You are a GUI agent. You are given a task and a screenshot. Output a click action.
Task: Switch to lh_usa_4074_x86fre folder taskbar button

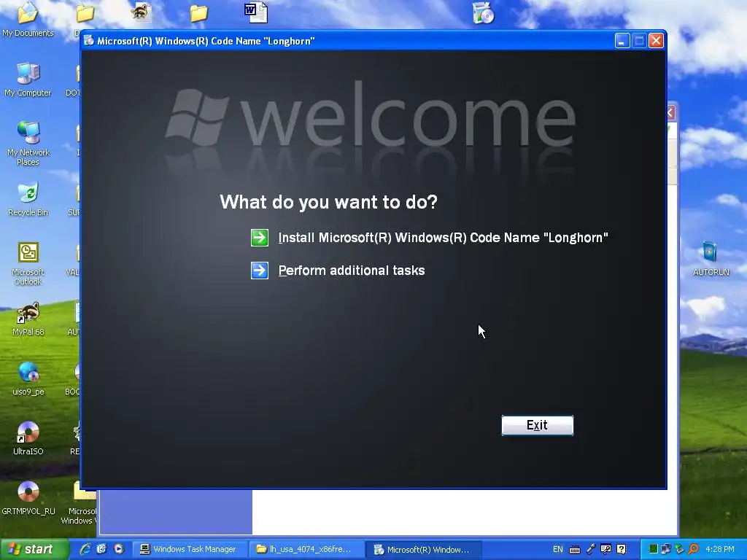(x=306, y=550)
